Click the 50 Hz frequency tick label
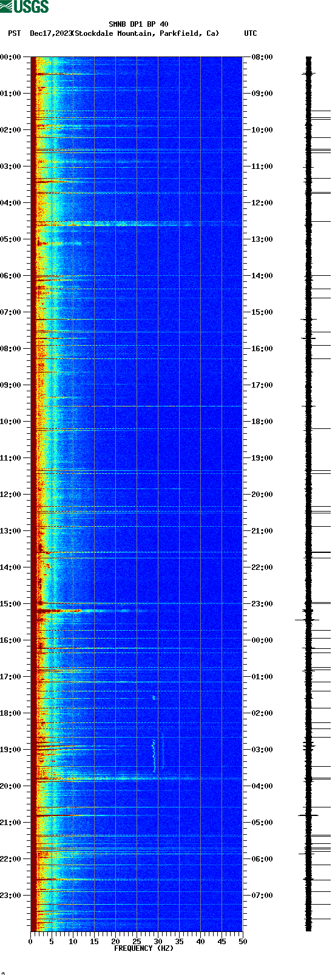This screenshot has height=980, width=335. pyautogui.click(x=243, y=942)
